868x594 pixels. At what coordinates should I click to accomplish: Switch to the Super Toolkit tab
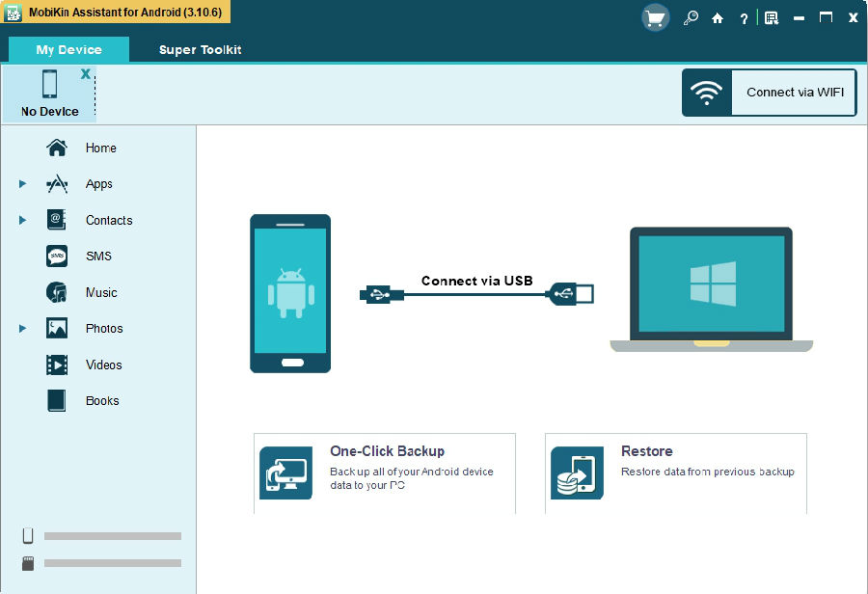[x=200, y=48]
